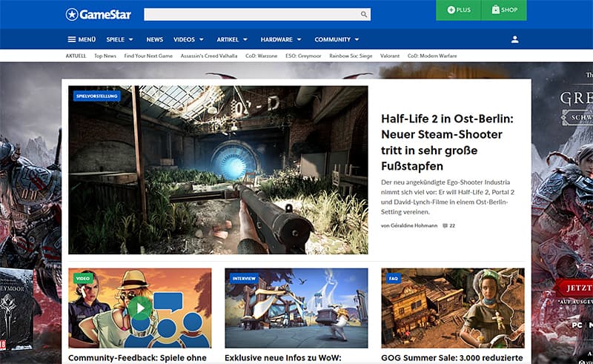Open the green Plus button
This screenshot has height=364, width=593.
[458, 10]
